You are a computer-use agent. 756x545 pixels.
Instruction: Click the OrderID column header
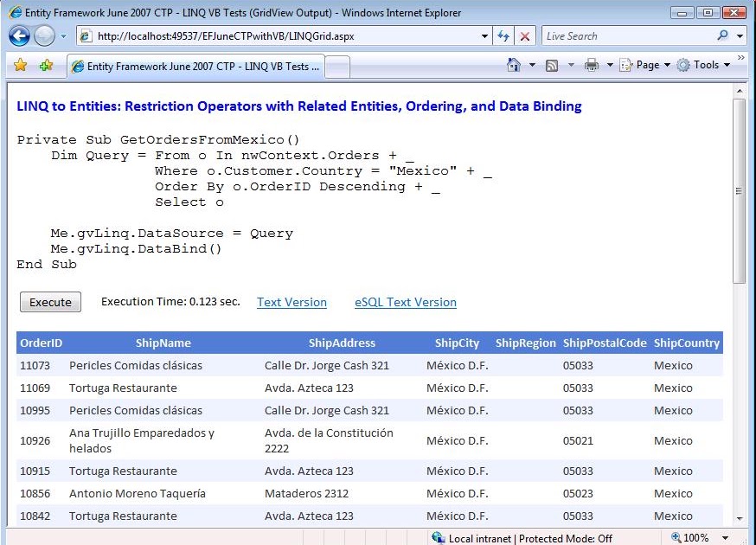[x=41, y=343]
